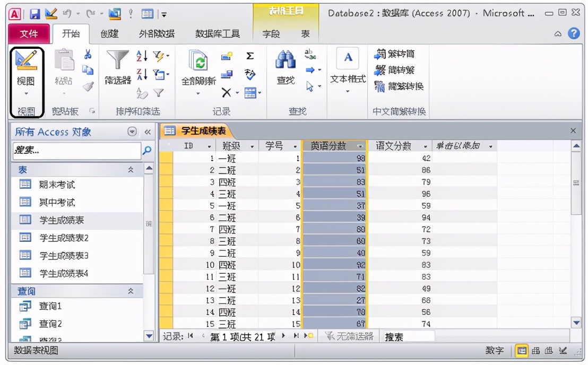Run the spelling check icon
The width and height of the screenshot is (588, 365).
249,74
